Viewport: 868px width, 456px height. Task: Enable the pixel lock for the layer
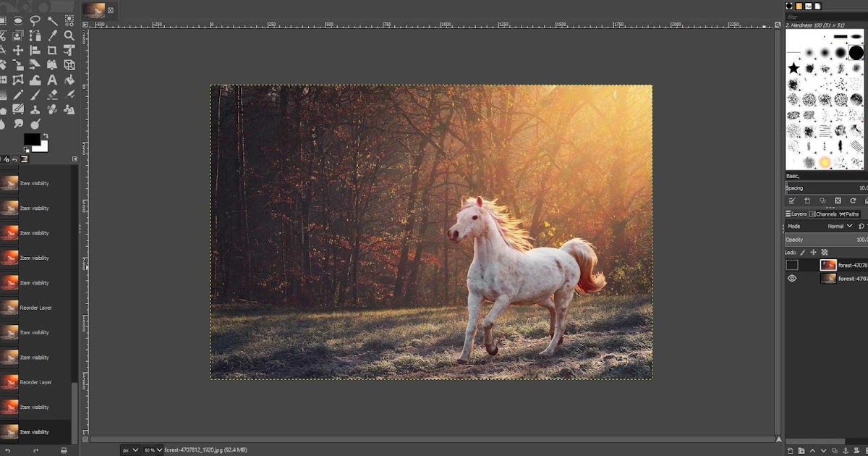tap(802, 252)
